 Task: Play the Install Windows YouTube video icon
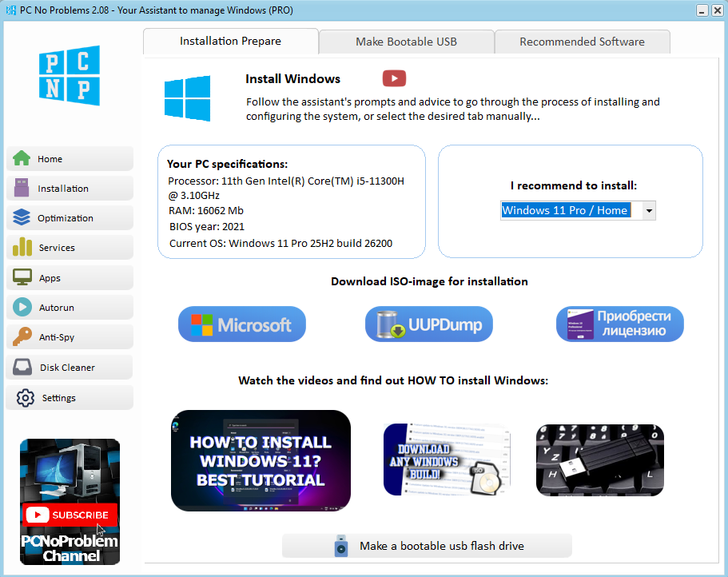pyautogui.click(x=394, y=78)
